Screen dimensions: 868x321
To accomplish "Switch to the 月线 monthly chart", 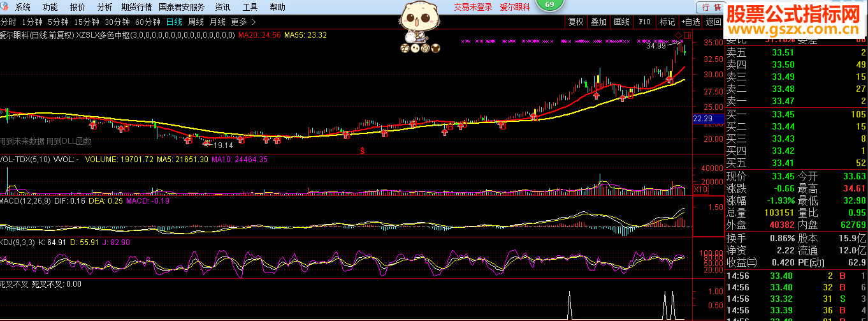I will 217,22.
